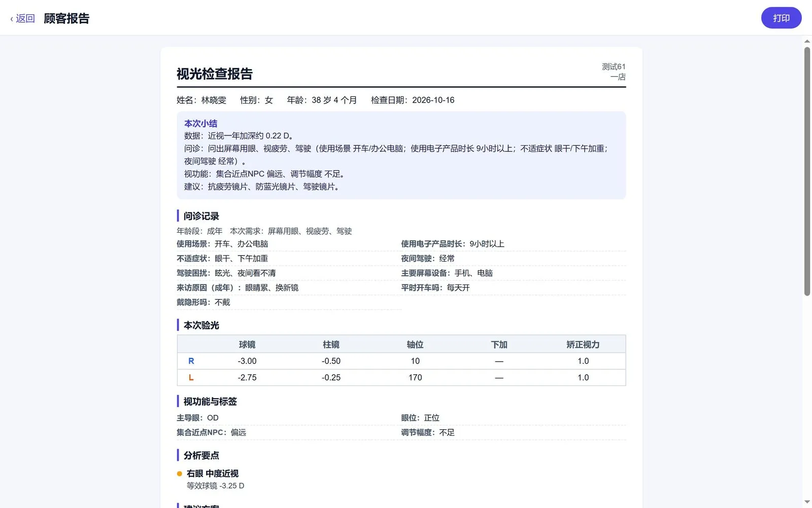Click the R row label
Viewport: 812px width, 508px height.
coord(191,361)
